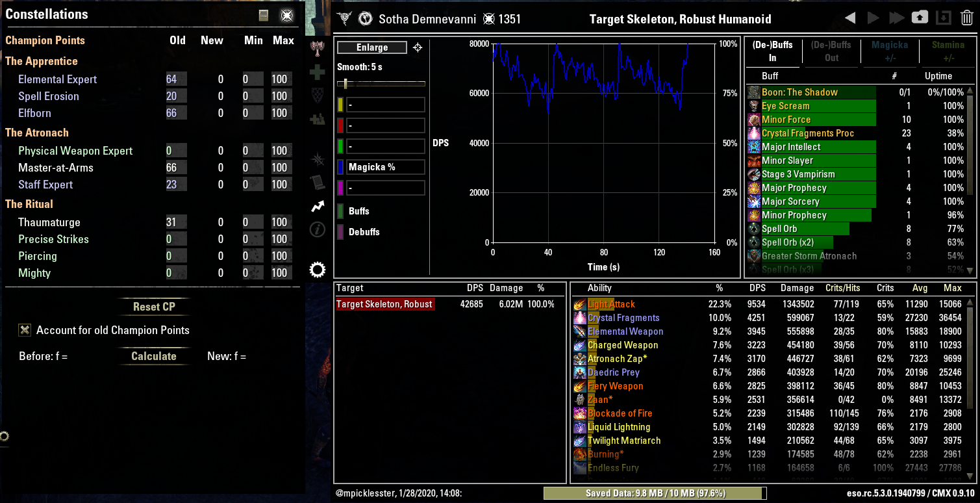Jump to most recent fight double-arrow
The height and width of the screenshot is (503, 980).
897,18
